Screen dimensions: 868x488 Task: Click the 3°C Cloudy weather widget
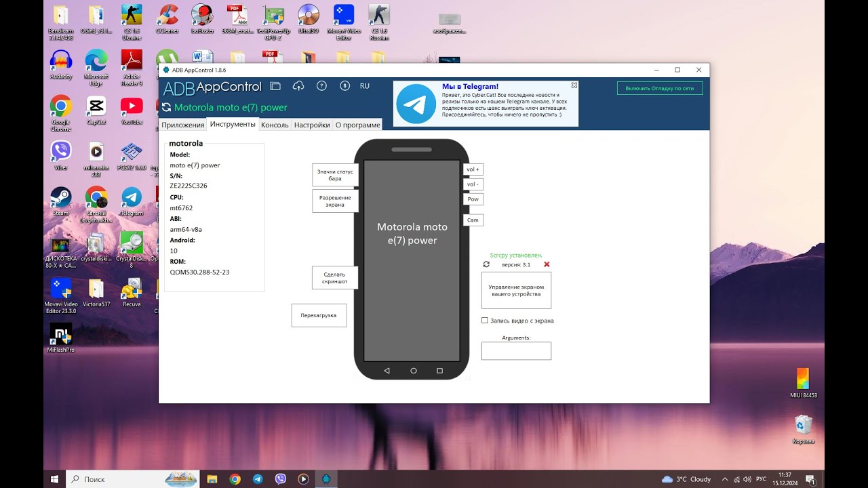click(x=686, y=479)
